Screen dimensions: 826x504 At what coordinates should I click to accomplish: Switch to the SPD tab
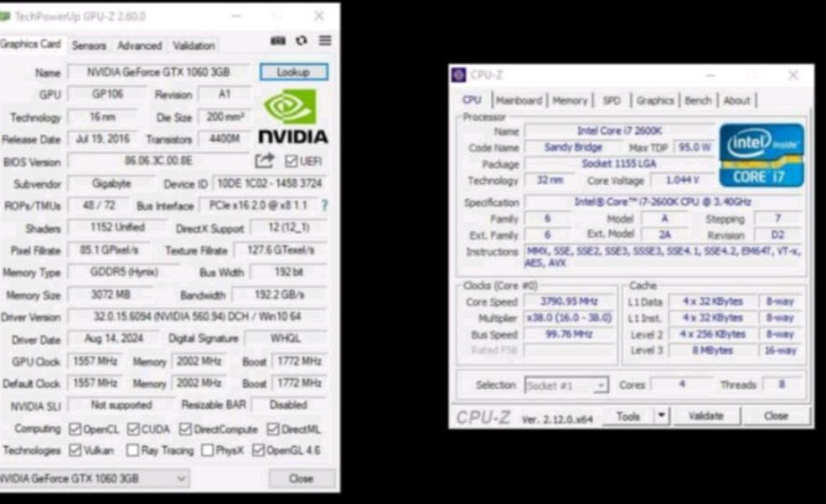[x=612, y=100]
